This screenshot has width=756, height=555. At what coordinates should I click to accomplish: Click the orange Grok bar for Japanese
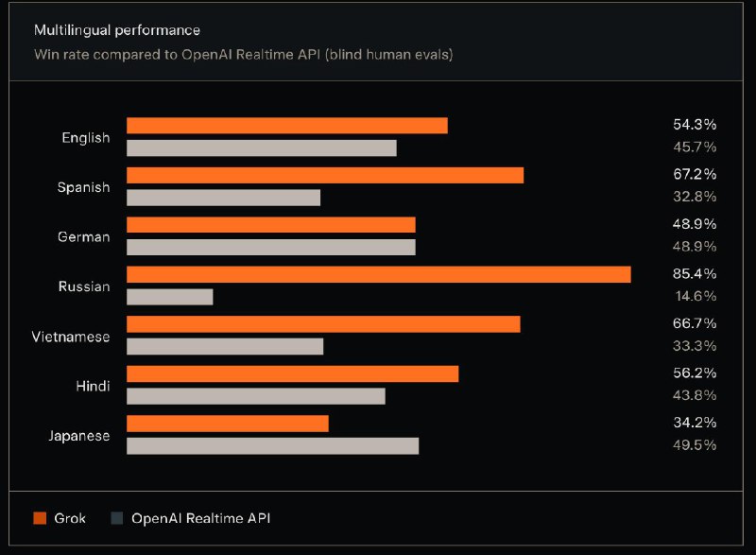(228, 424)
